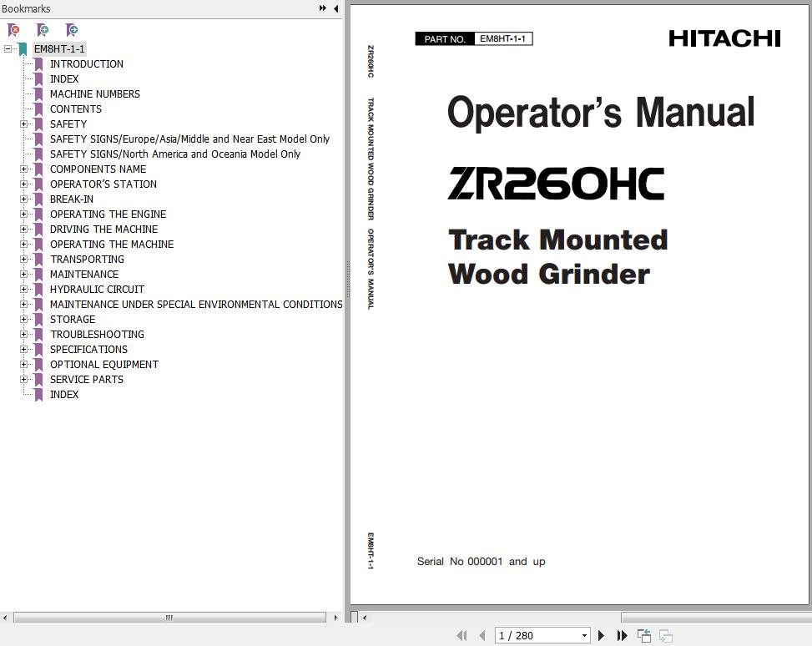
Task: Select the MACHINE NUMBERS bookmark
Action: [95, 93]
